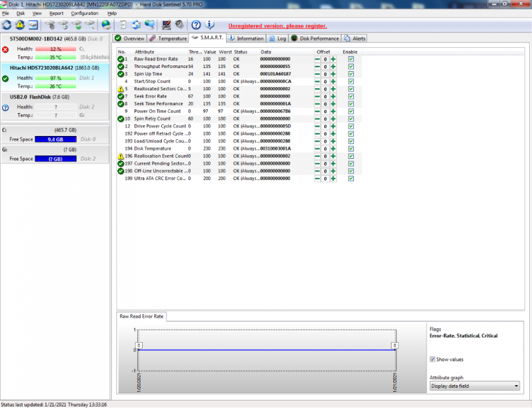Open the Attribute graph Display data field dropdown
The width and height of the screenshot is (532, 408).
(474, 386)
